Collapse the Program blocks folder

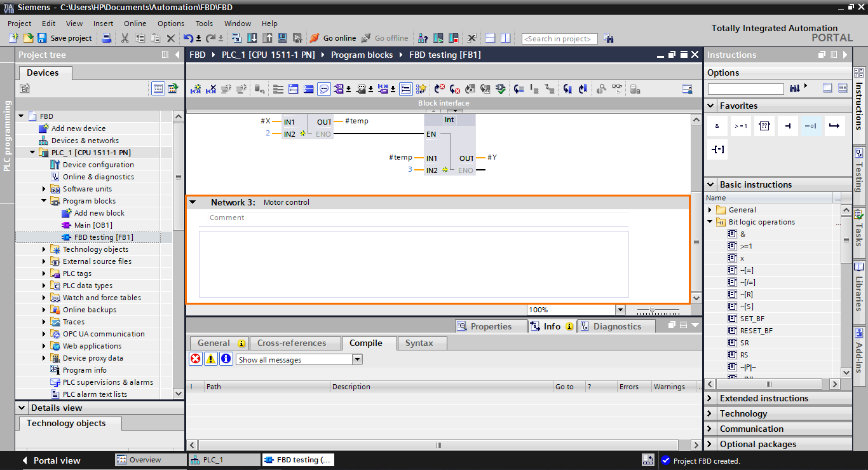[x=44, y=201]
